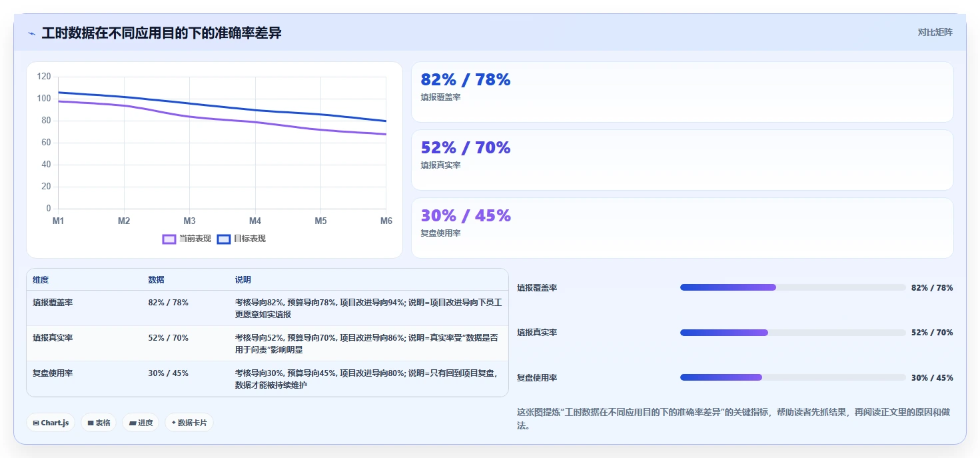Select the 52% / 70% stat card
The height and width of the screenshot is (458, 980).
coord(682,160)
